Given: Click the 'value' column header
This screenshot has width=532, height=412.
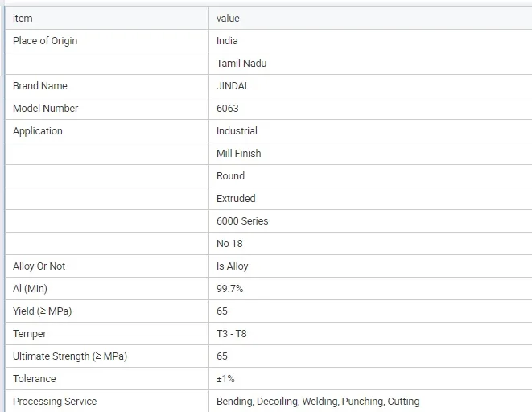Looking at the screenshot, I should [228, 18].
